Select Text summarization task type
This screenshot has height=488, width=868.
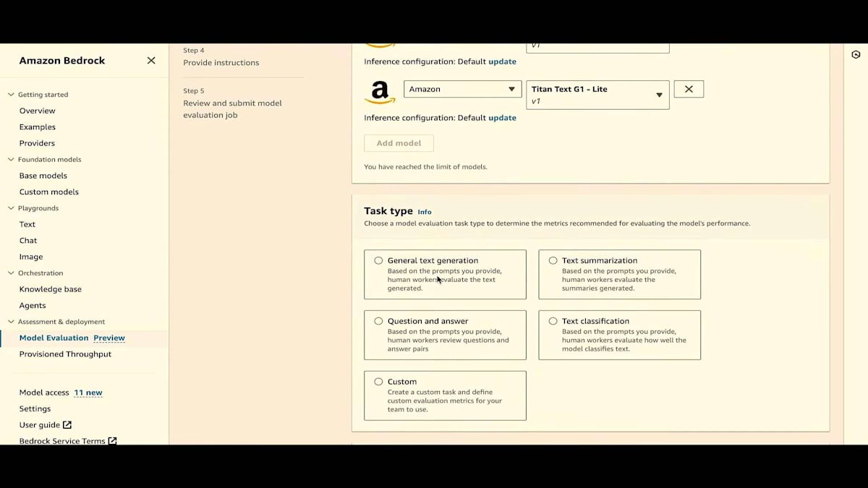tap(553, 260)
